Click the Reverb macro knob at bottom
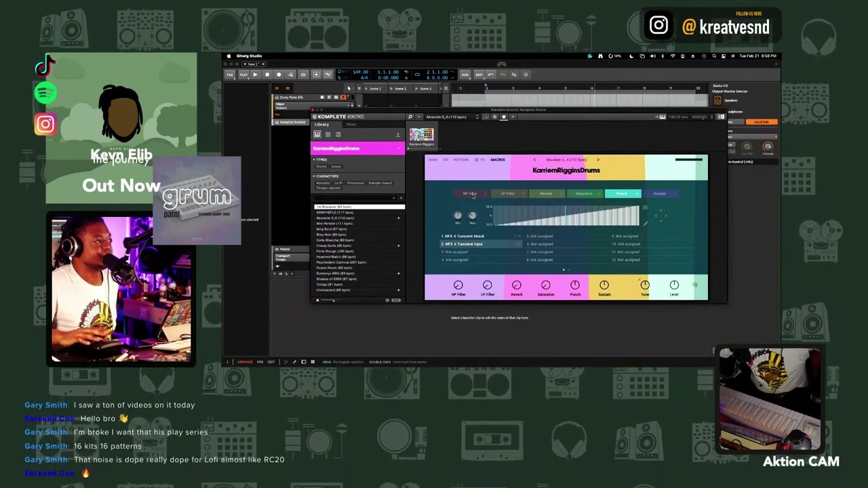This screenshot has height=488, width=868. pos(517,285)
